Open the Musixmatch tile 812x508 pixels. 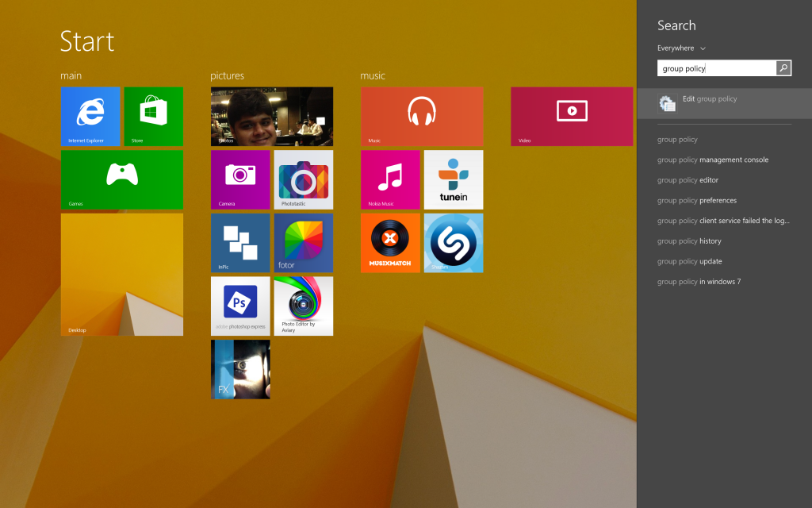[x=390, y=243]
